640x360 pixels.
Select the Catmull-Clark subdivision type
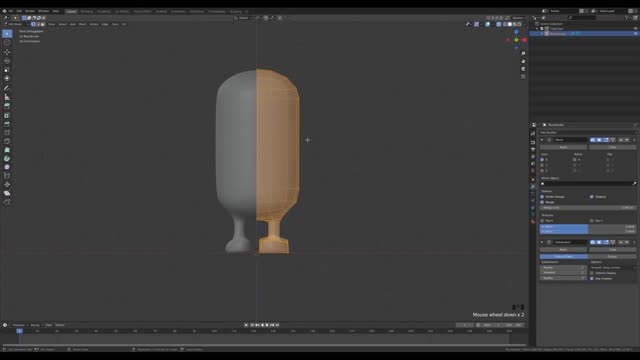564,256
